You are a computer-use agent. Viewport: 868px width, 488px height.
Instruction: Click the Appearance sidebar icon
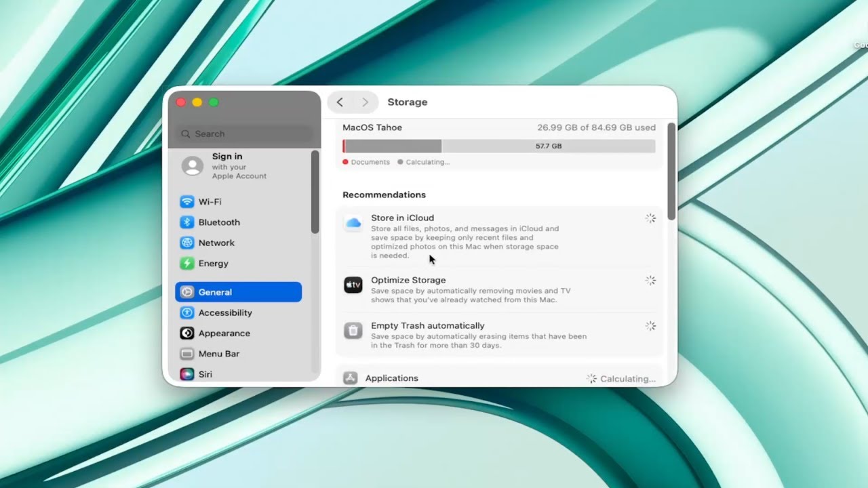pos(186,333)
